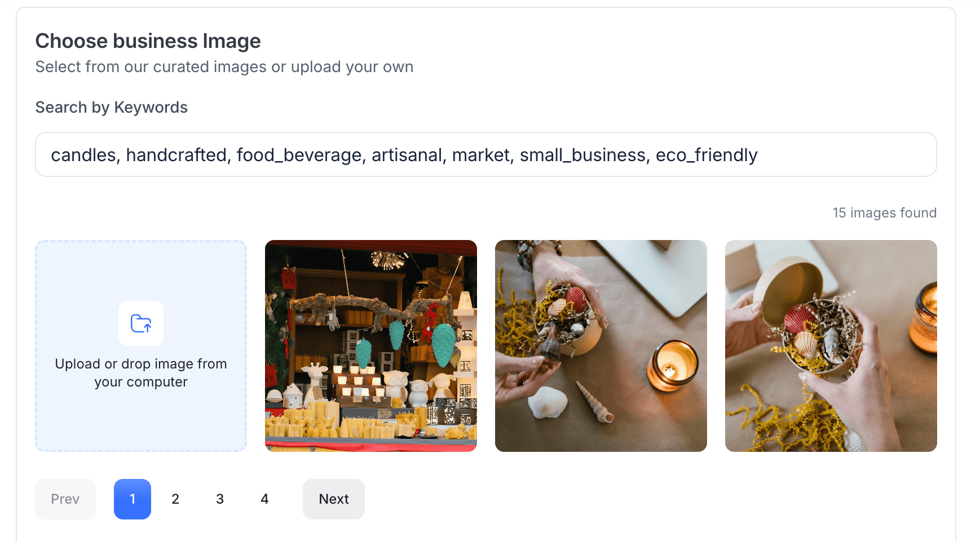Click the 'Choose business Image' heading
Viewport: 980px width, 542px height.
point(148,41)
